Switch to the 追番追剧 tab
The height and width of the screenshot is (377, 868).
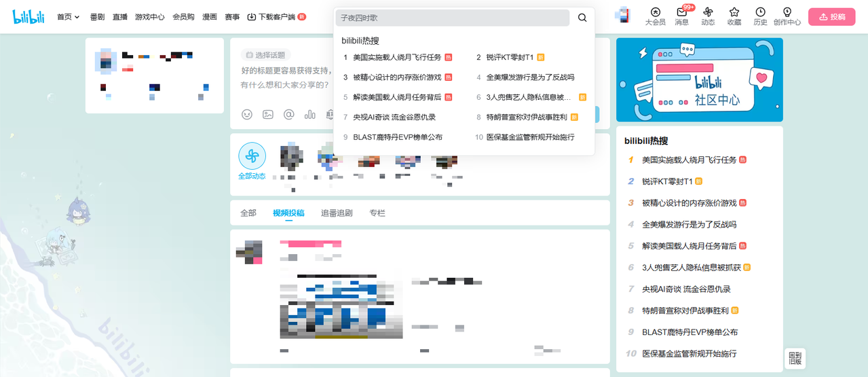tap(337, 213)
